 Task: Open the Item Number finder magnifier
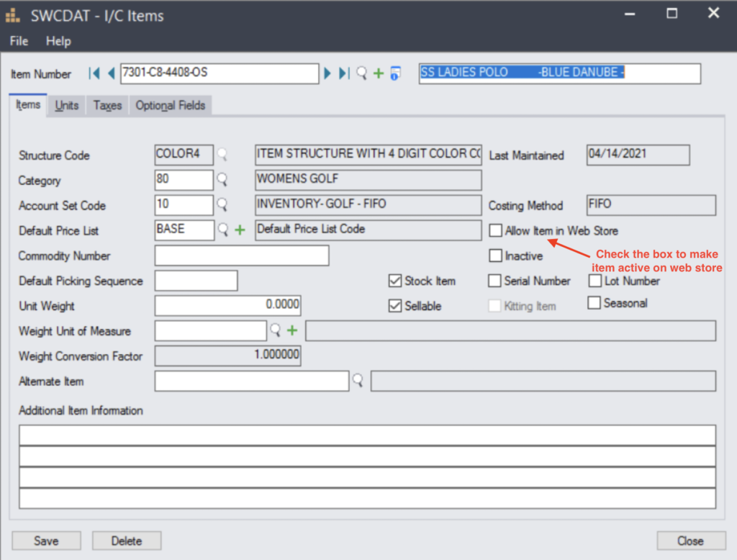(x=361, y=73)
